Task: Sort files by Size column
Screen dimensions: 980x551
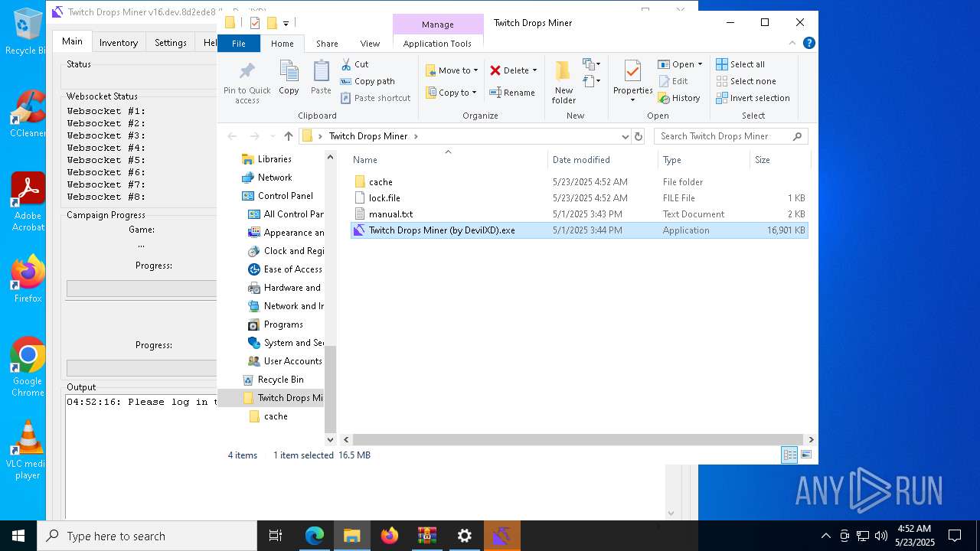Action: point(779,159)
